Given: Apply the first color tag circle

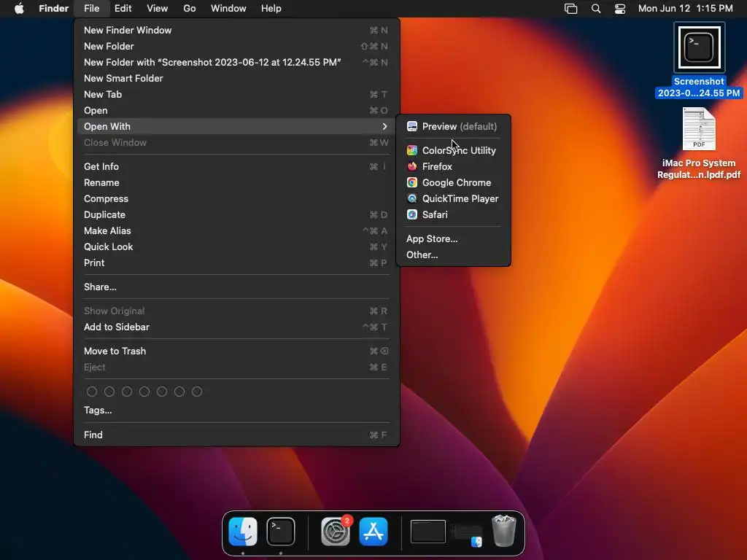Looking at the screenshot, I should pos(92,392).
